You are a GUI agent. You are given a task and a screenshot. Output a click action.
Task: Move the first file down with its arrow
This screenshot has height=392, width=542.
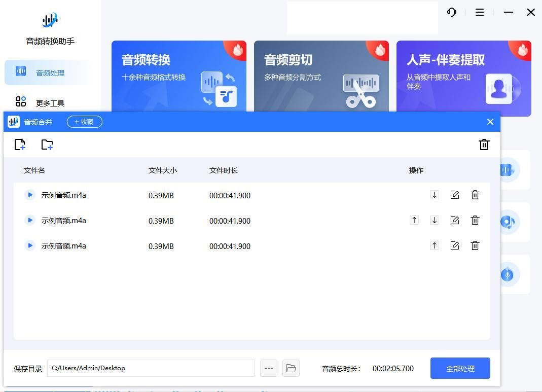click(435, 195)
